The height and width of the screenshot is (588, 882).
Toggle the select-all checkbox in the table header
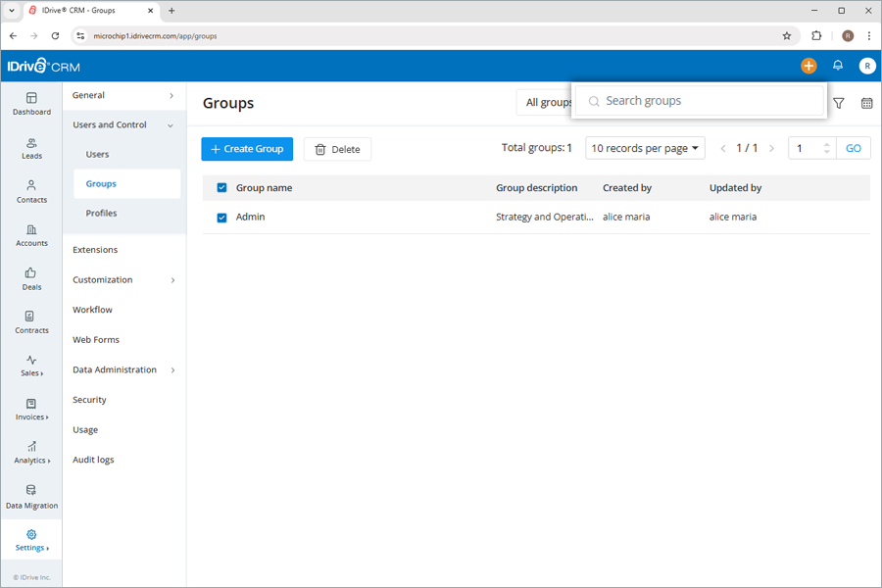point(222,187)
